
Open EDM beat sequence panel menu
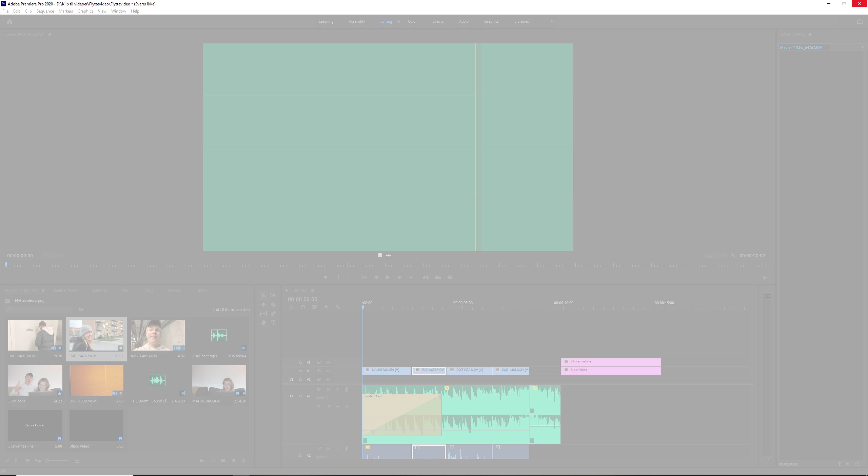(313, 290)
